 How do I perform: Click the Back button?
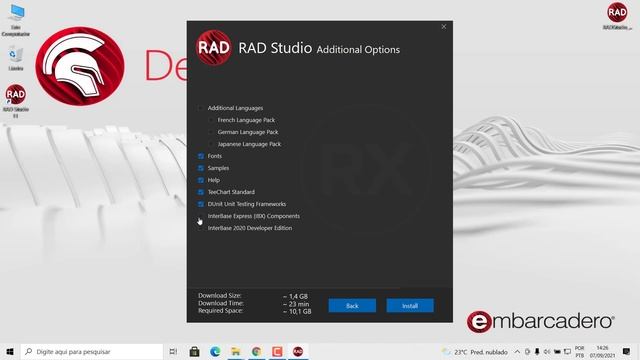point(352,306)
